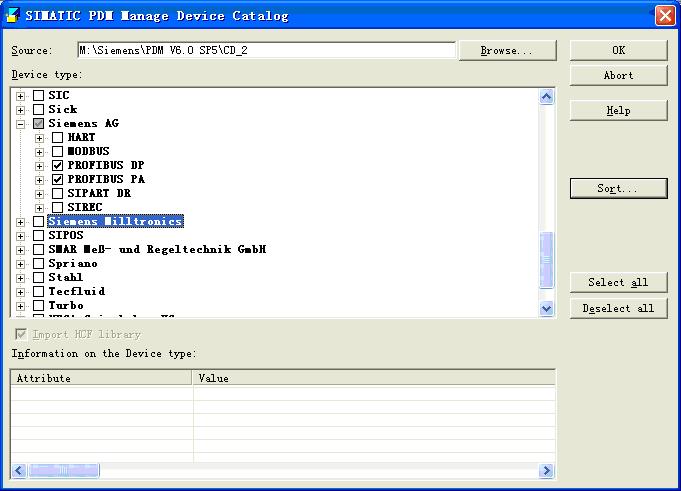681x491 pixels.
Task: Uncheck the PROFIBUS DP checkbox
Action: [x=57, y=165]
